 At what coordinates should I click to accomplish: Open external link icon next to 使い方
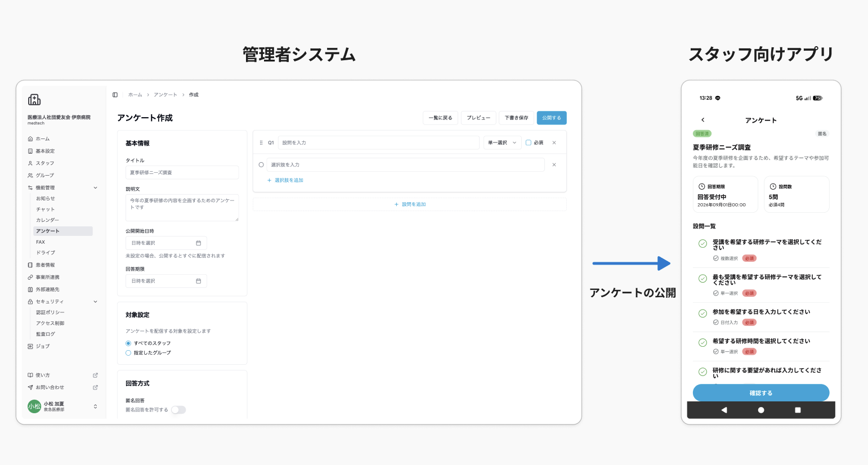click(x=95, y=375)
